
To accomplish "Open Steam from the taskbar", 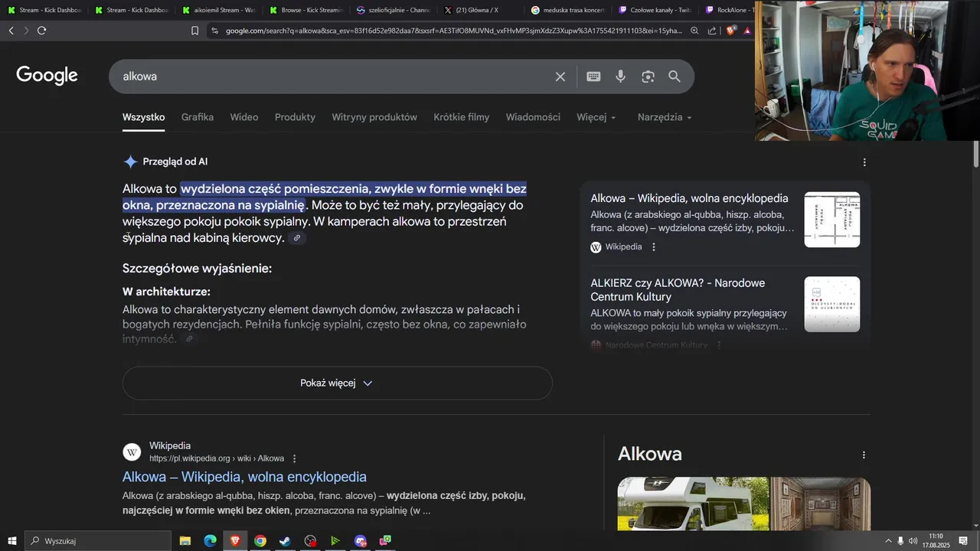I will [285, 541].
